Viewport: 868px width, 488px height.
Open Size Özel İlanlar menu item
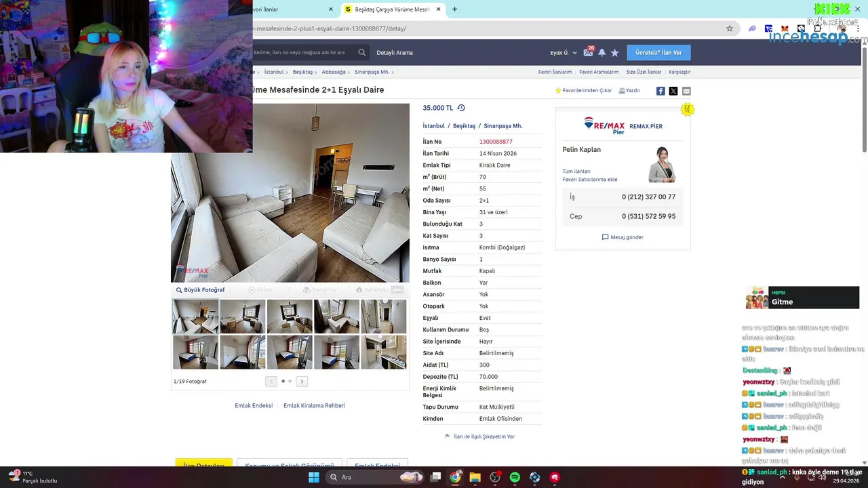tap(644, 72)
